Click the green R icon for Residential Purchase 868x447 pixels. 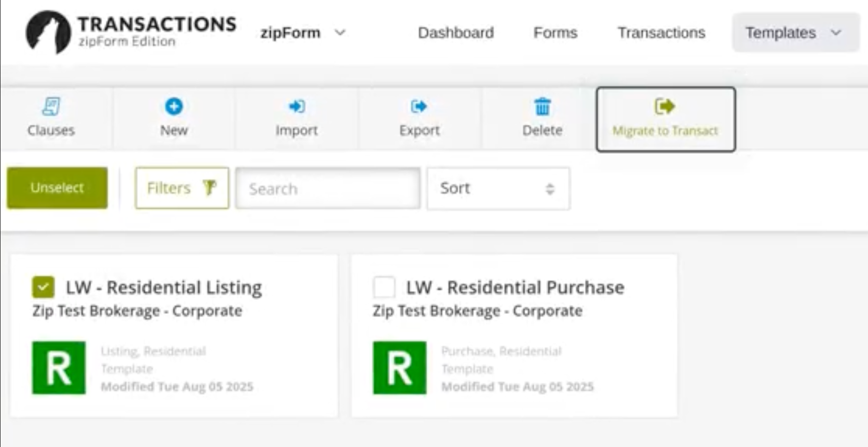(400, 368)
